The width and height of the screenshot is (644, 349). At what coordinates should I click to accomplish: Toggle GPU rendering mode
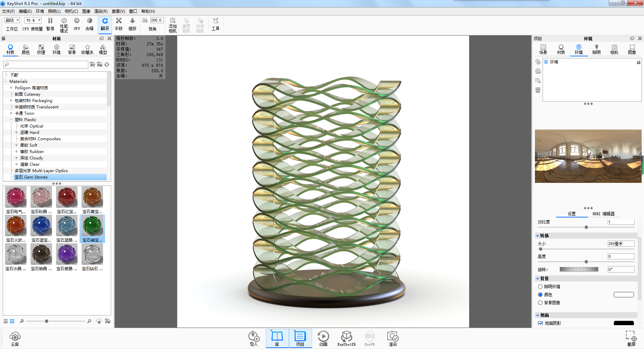point(77,24)
